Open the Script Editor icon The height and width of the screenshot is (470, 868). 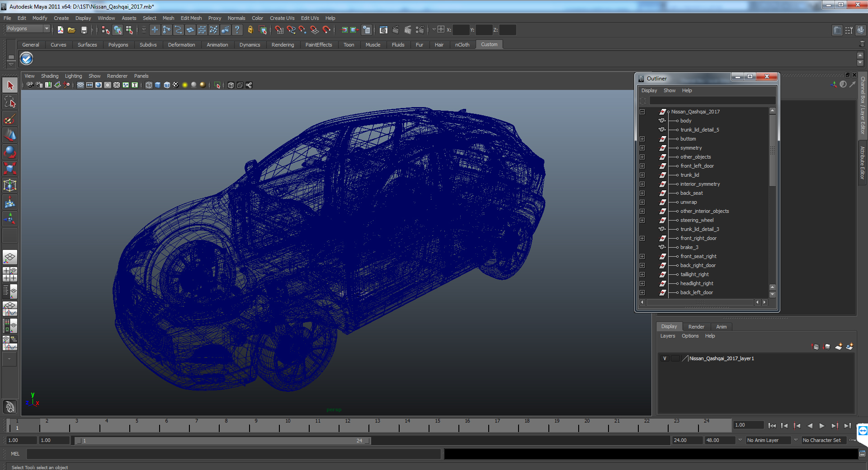tap(862, 454)
